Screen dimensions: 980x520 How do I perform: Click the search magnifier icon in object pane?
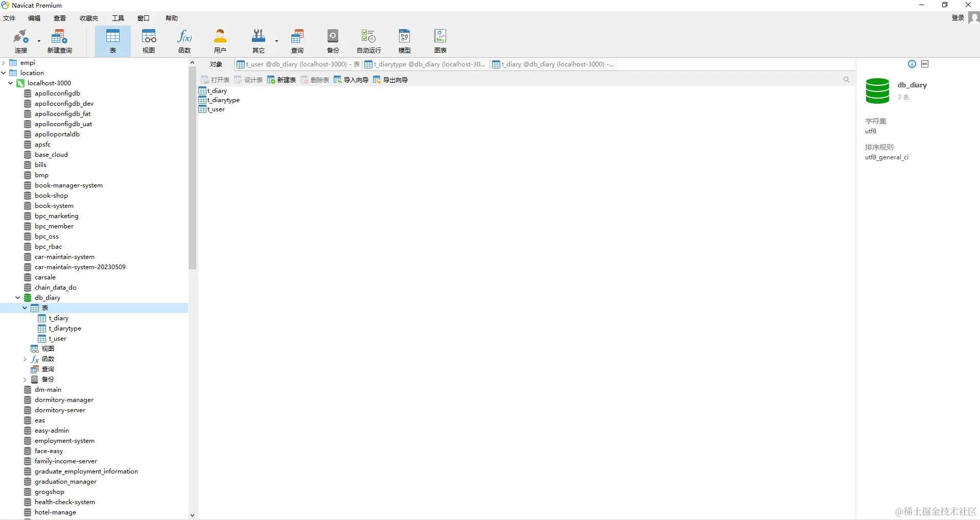[847, 80]
